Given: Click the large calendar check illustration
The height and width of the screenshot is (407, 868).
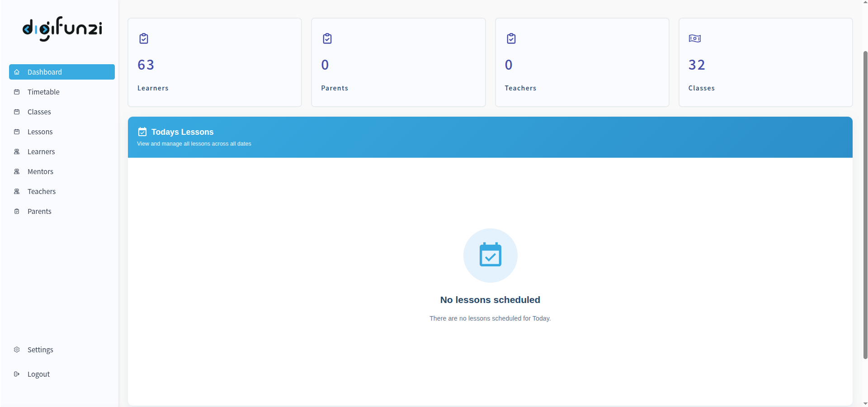Looking at the screenshot, I should (490, 256).
